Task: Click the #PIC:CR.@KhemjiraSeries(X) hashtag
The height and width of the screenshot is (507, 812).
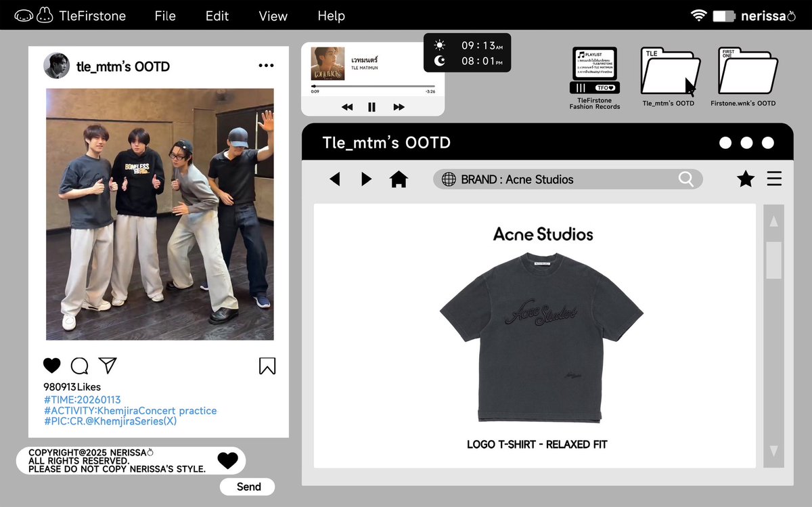Action: (x=110, y=421)
